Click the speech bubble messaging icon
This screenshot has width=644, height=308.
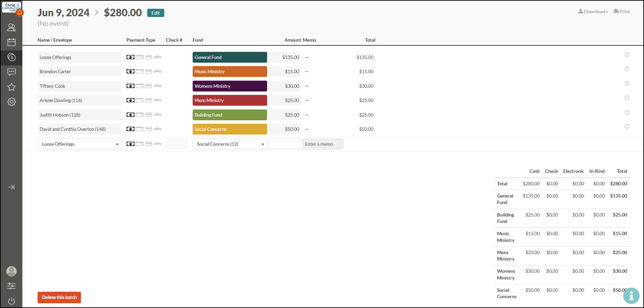click(12, 72)
